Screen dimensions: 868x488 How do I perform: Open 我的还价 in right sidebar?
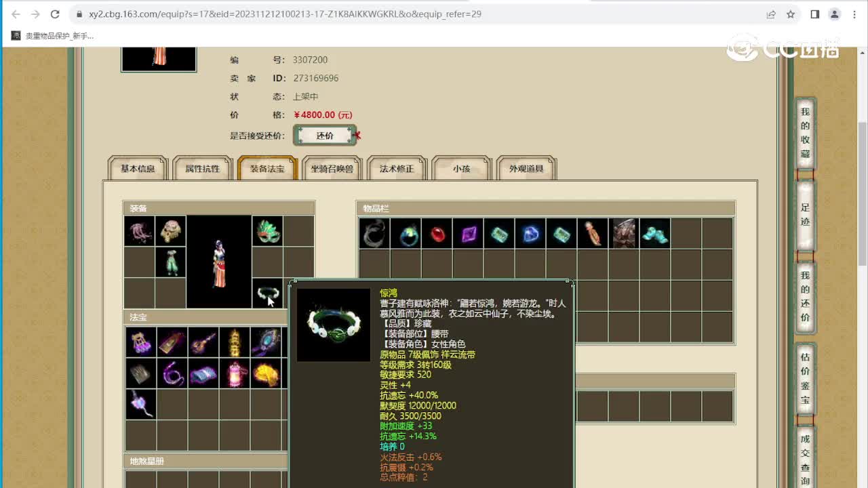[x=805, y=296]
